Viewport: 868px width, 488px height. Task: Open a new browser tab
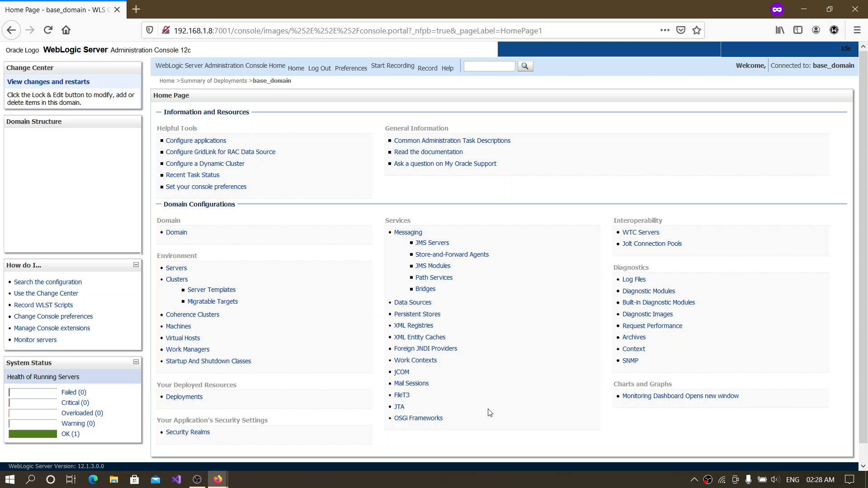(x=136, y=9)
